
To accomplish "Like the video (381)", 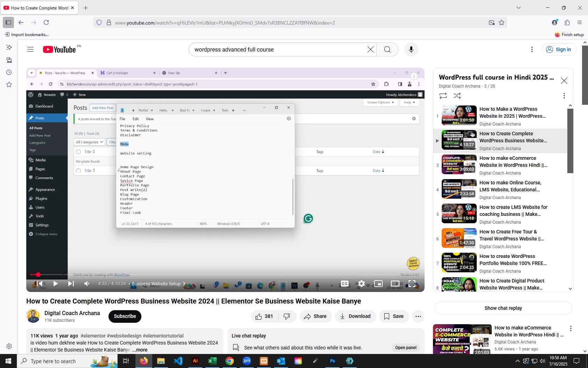I will [x=265, y=316].
